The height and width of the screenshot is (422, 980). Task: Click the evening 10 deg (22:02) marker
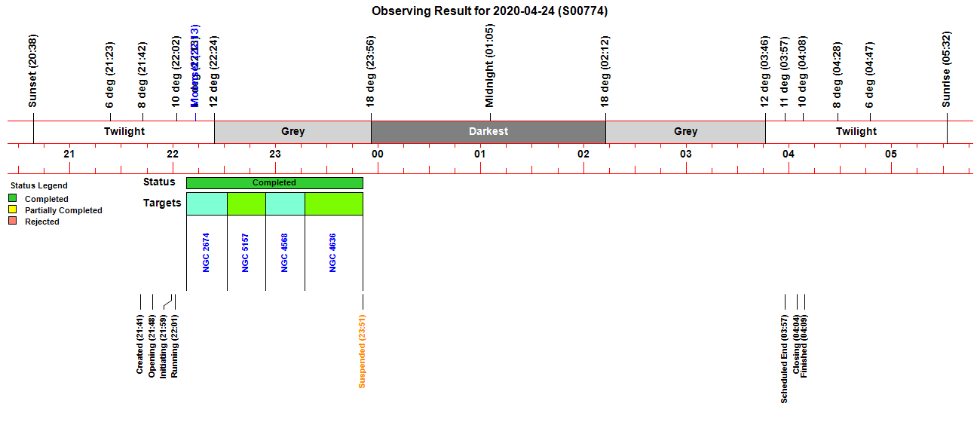tap(176, 72)
